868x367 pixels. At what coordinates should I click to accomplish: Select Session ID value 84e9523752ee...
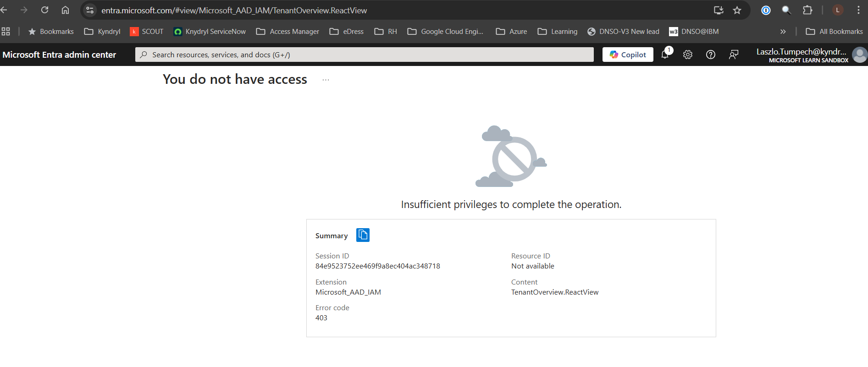click(377, 266)
